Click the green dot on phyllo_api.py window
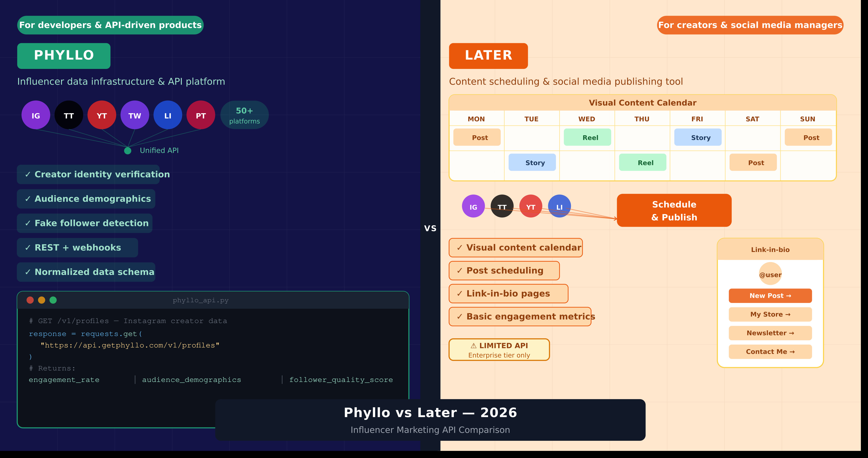This screenshot has height=458, width=868. click(53, 300)
